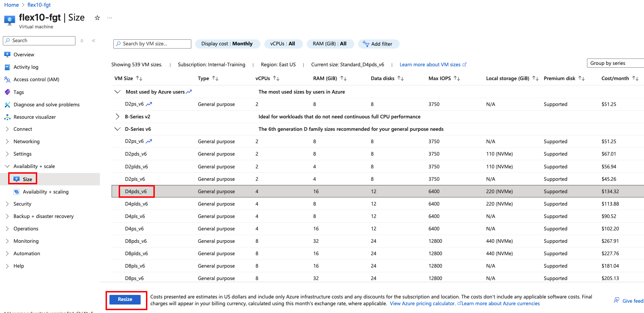Collapse the sidebar with double chevron icon
The width and height of the screenshot is (644, 313).
tap(94, 41)
